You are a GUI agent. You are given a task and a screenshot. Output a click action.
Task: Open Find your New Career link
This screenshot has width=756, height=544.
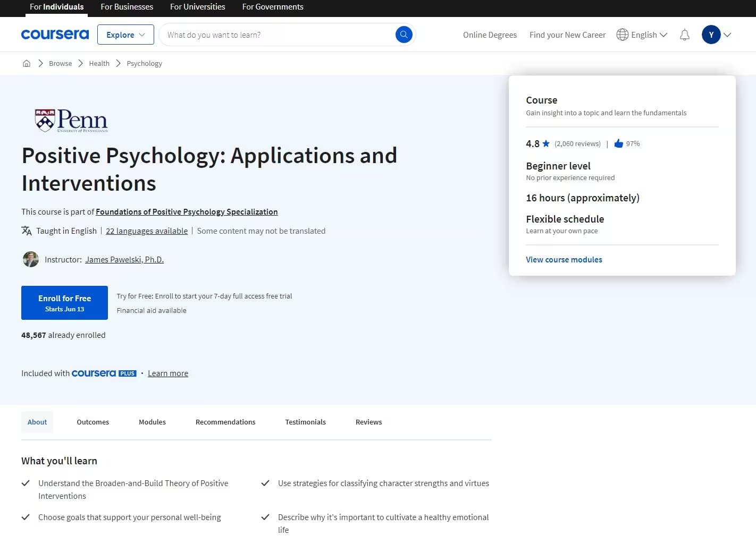pyautogui.click(x=567, y=35)
